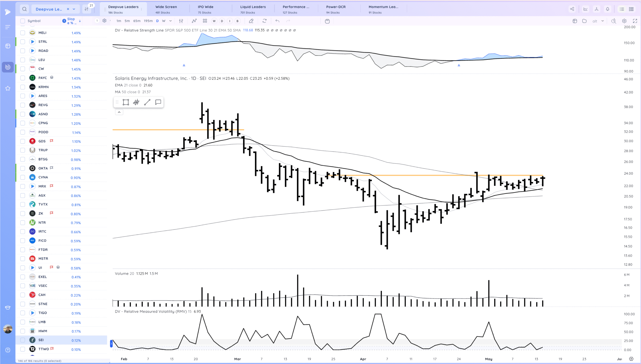Screen dimensions: 641x364
Task: Select the TTWO stock row
Action: coord(44,349)
